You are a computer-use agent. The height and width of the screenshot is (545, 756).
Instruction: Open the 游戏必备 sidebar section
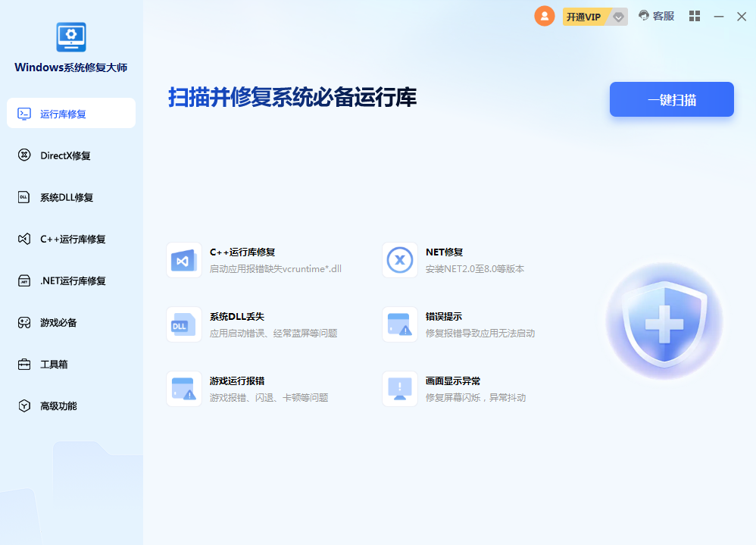71,322
